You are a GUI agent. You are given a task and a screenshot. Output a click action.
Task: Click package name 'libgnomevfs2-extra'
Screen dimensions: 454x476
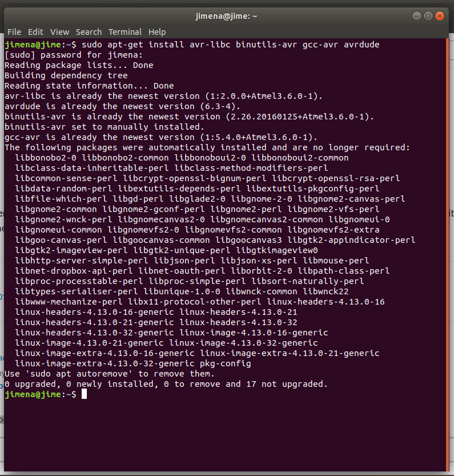click(x=334, y=230)
